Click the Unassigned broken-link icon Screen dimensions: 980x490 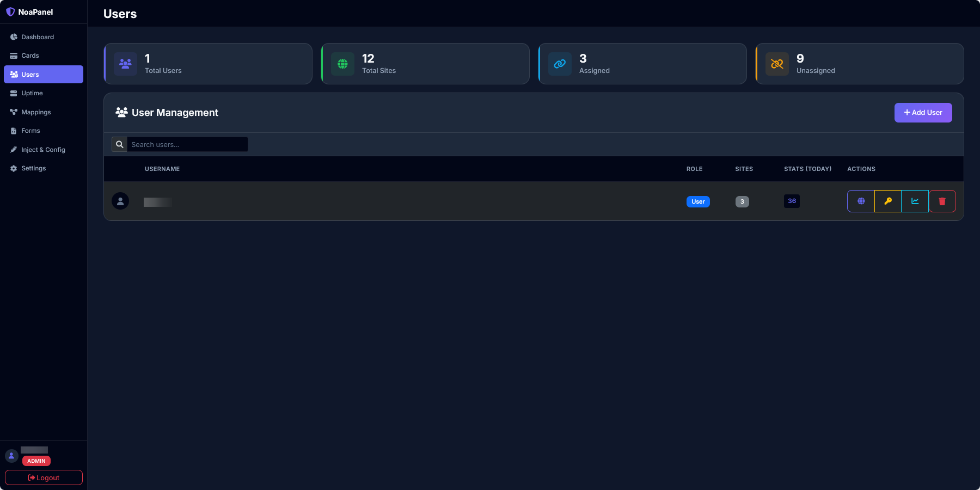777,64
